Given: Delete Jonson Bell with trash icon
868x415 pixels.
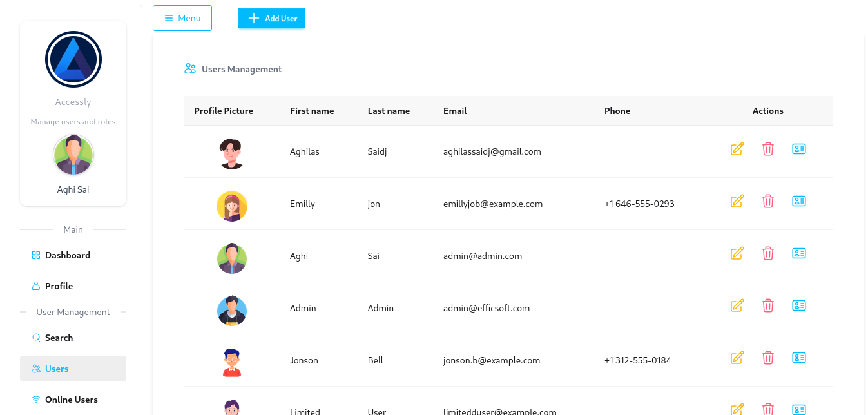Looking at the screenshot, I should coord(767,358).
